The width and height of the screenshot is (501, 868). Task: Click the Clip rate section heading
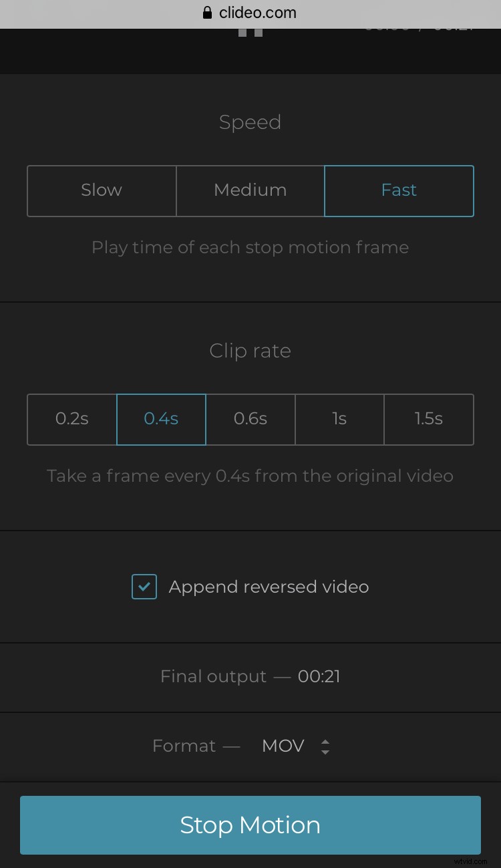tap(250, 350)
